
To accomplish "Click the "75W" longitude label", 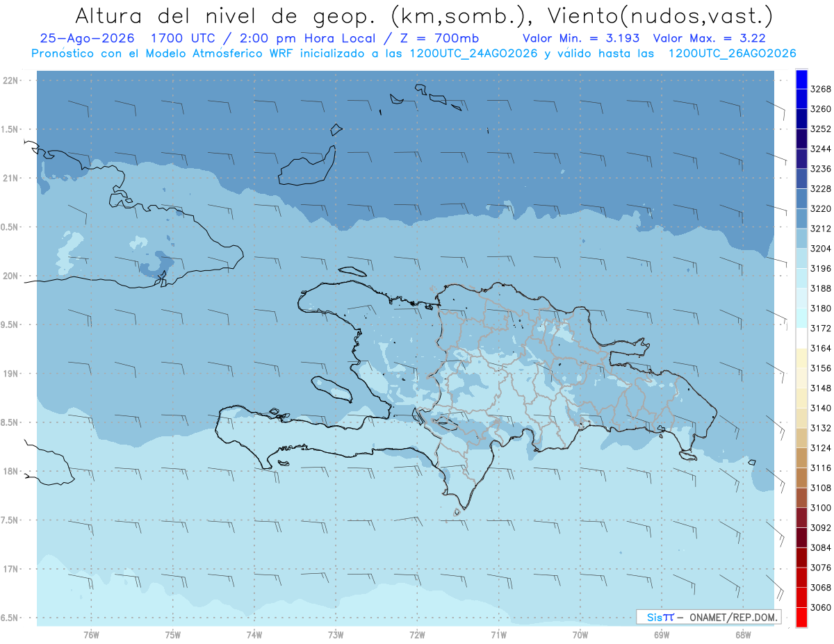I will [172, 634].
